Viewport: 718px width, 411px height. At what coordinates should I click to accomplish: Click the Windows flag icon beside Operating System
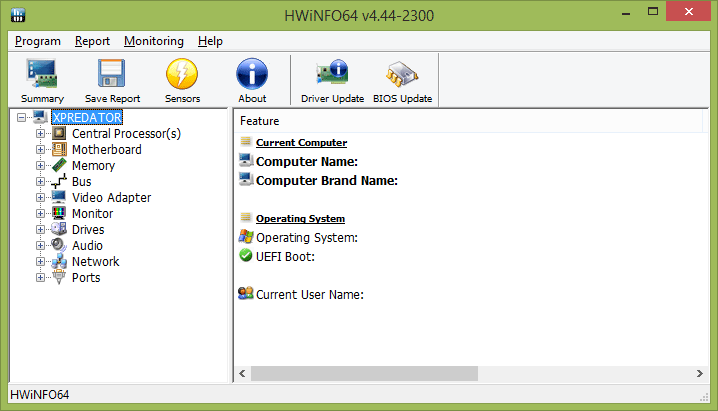(246, 237)
